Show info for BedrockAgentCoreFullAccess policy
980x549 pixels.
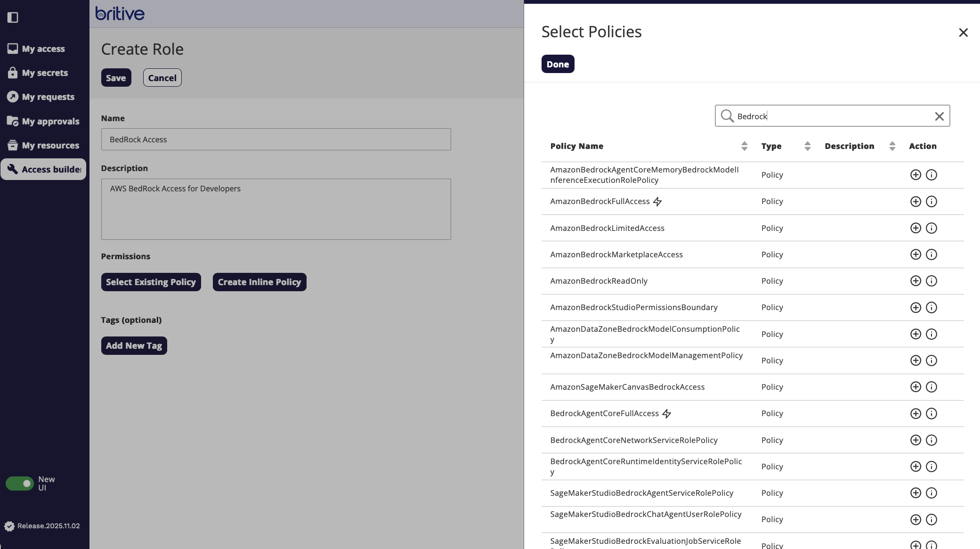931,414
